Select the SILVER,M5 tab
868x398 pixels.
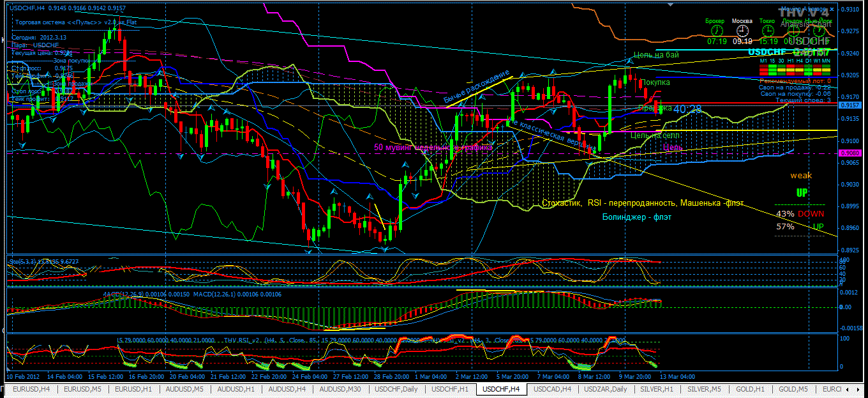point(704,388)
